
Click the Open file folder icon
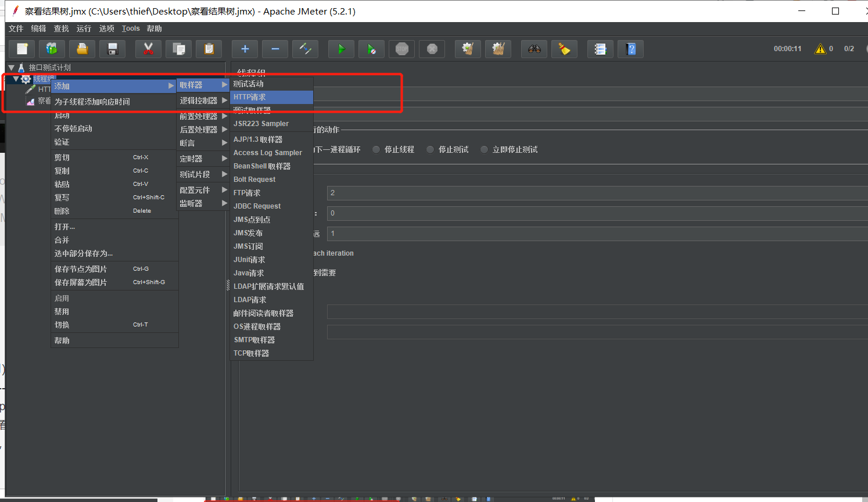[83, 49]
